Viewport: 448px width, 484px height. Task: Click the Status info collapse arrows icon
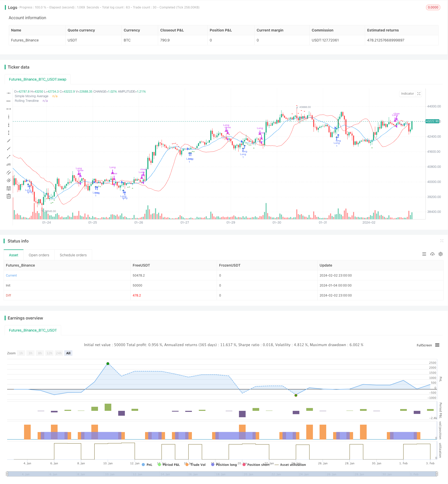[442, 241]
